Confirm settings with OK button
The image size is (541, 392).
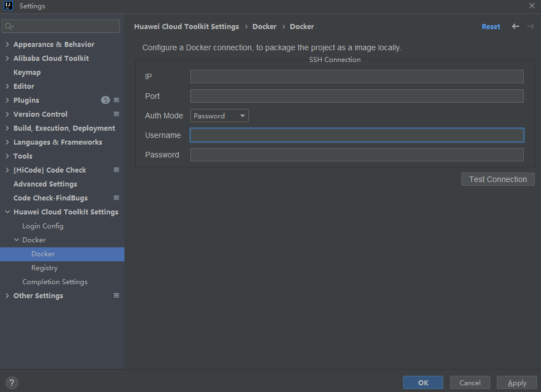tap(423, 383)
